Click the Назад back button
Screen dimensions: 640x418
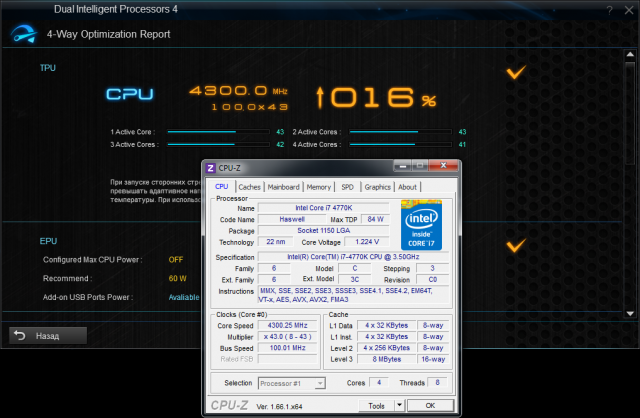[x=48, y=336]
